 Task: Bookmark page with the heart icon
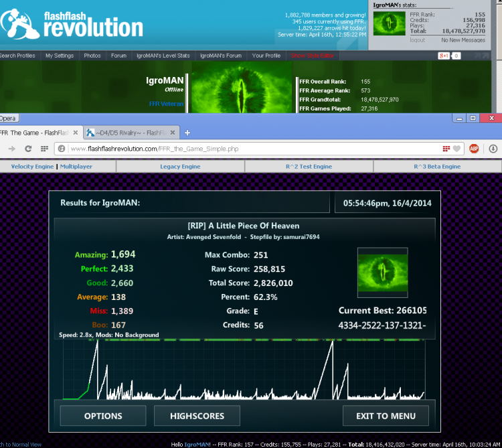tap(457, 149)
